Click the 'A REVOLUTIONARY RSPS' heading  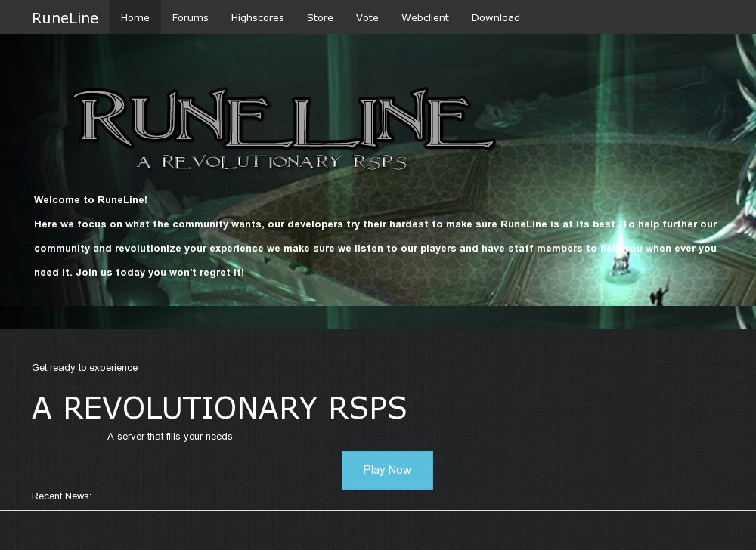click(219, 408)
